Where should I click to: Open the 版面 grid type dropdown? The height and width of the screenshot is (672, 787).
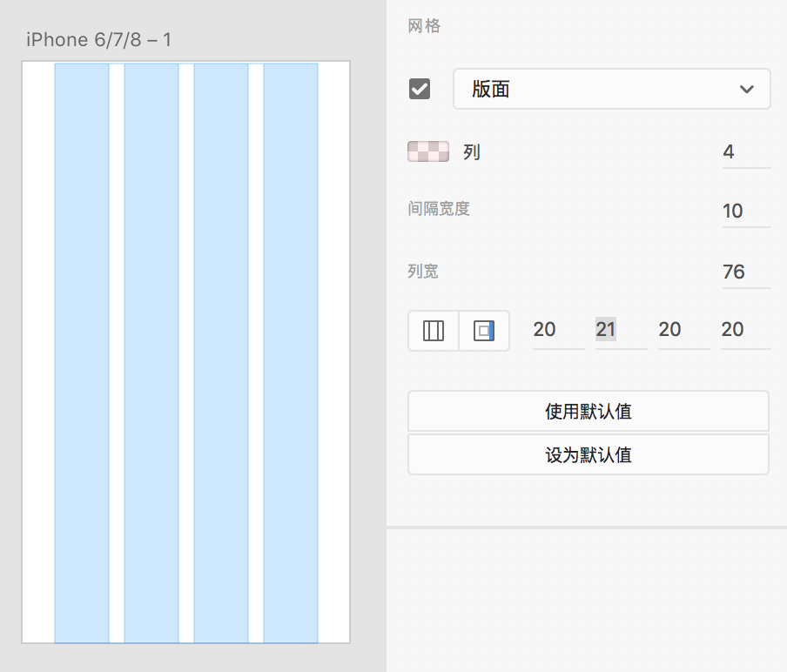tap(611, 89)
